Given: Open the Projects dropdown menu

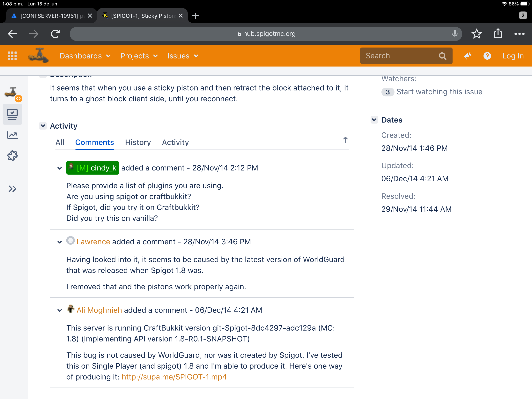Looking at the screenshot, I should point(139,56).
